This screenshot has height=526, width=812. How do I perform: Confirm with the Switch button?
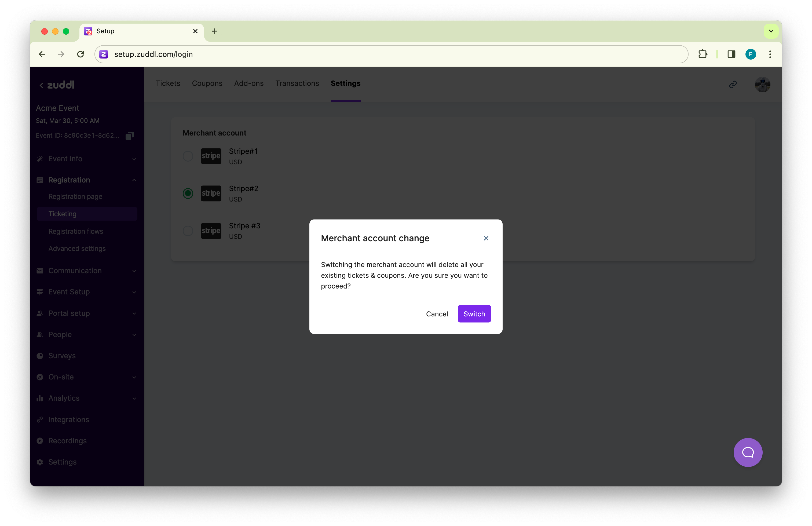tap(474, 314)
